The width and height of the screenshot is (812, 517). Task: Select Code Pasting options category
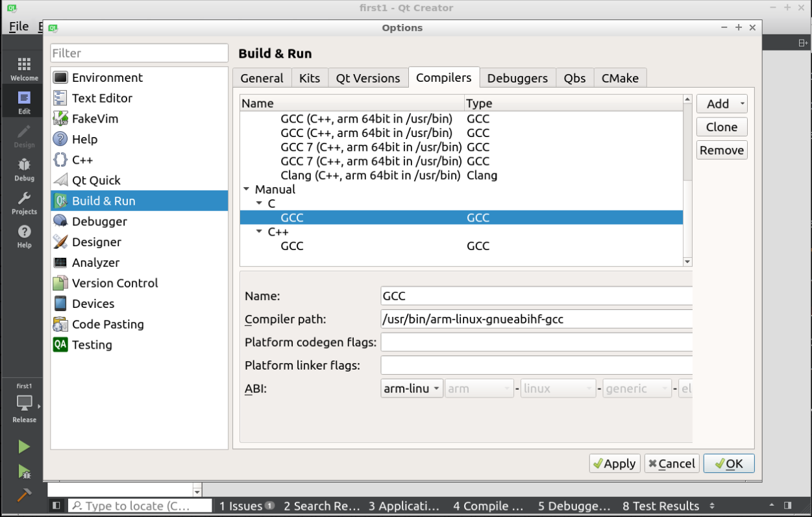click(140, 324)
